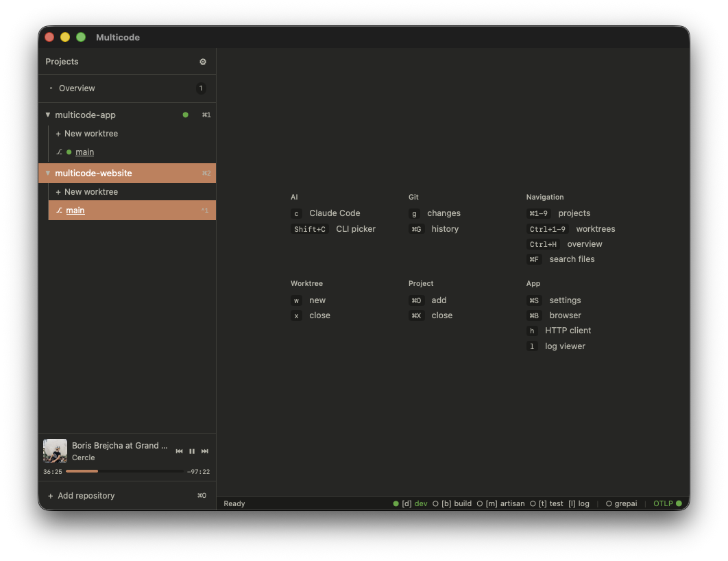This screenshot has width=728, height=561.
Task: Open the Overview entry with its badge
Action: (76, 88)
